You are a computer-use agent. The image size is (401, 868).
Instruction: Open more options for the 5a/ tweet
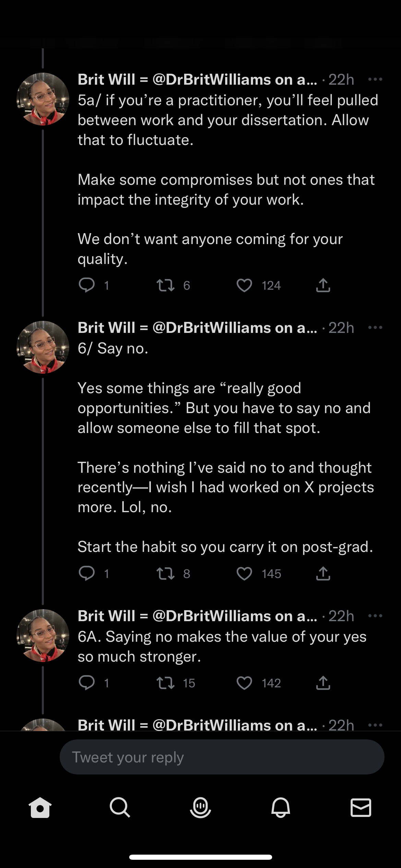pyautogui.click(x=375, y=80)
